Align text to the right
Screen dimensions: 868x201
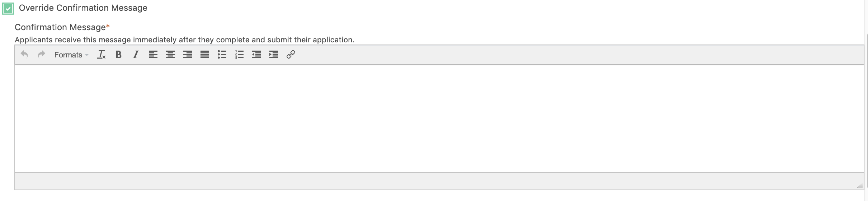point(188,55)
